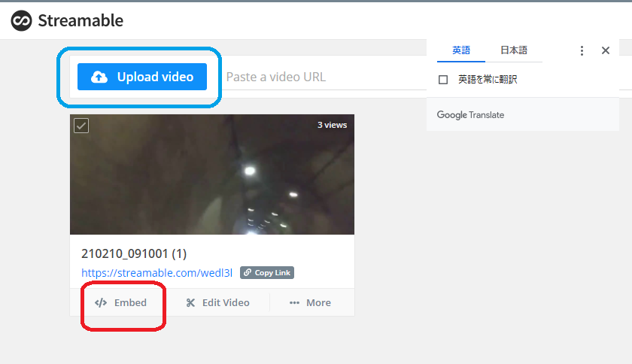The height and width of the screenshot is (364, 632).
Task: Click the Upload video button
Action: pyautogui.click(x=142, y=77)
